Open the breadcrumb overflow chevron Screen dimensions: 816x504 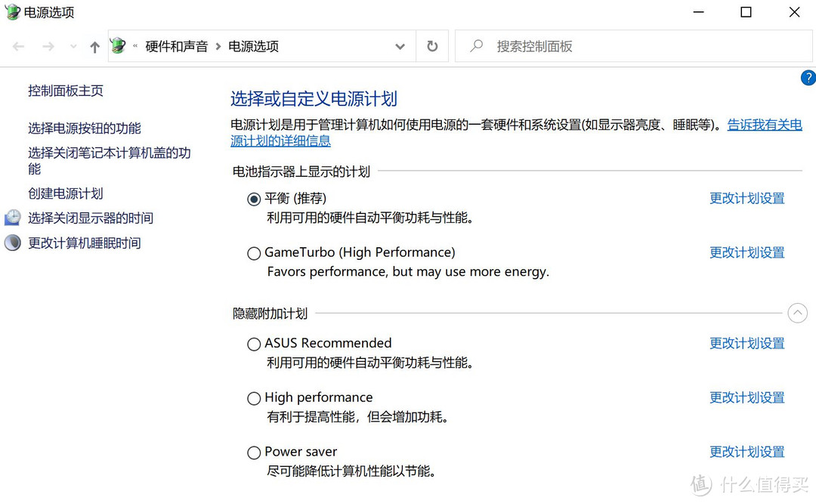[135, 46]
